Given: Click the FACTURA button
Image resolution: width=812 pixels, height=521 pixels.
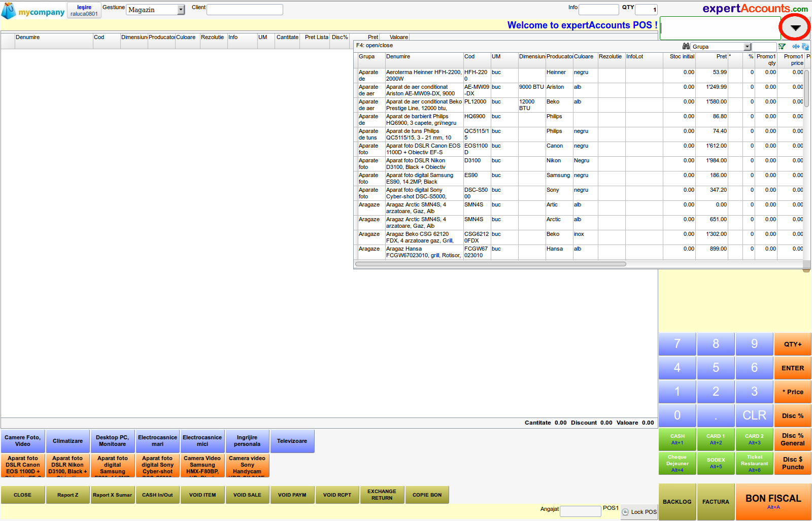Looking at the screenshot, I should click(716, 502).
